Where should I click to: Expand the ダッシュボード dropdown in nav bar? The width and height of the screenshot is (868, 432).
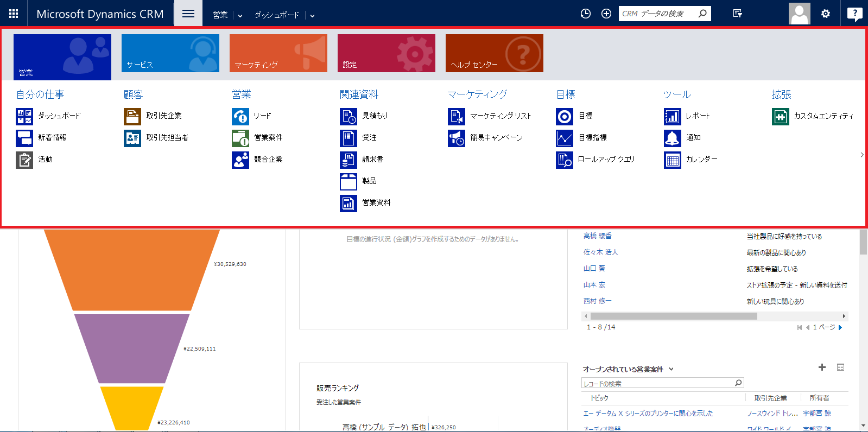point(312,16)
